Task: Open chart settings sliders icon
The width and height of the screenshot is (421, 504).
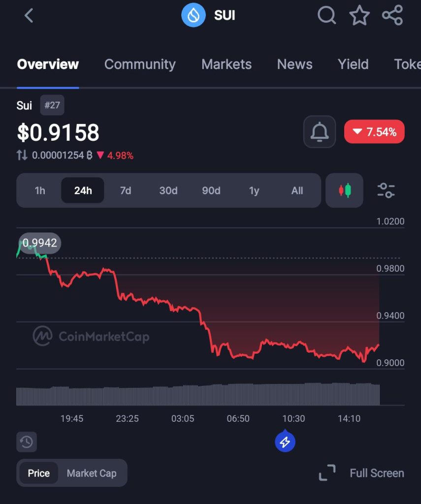Action: coord(386,190)
